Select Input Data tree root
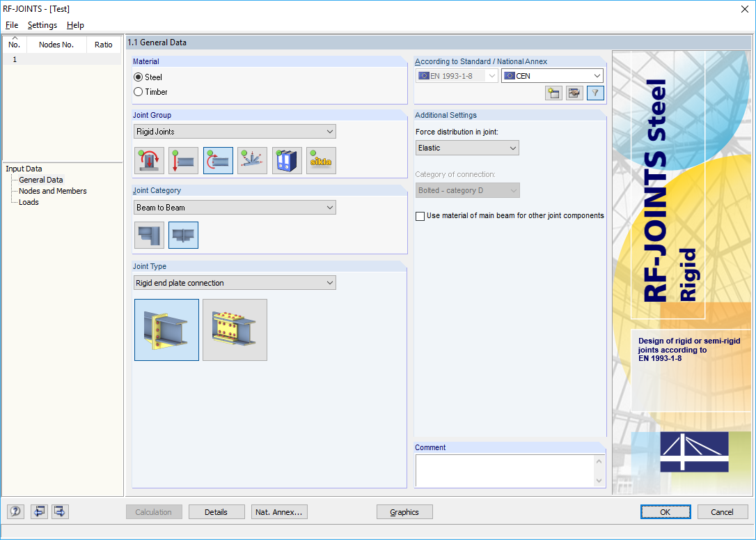The image size is (756, 540). pos(24,169)
